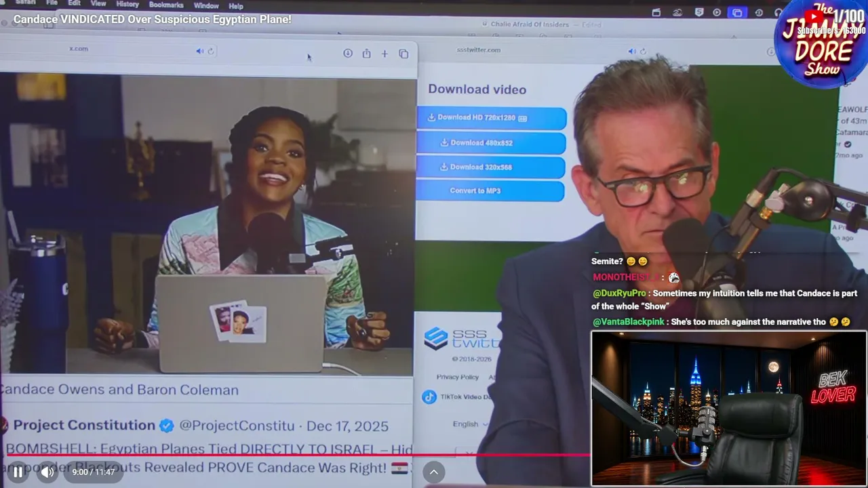Image resolution: width=868 pixels, height=488 pixels.
Task: Click the Time Machine menu bar icon
Action: pyautogui.click(x=759, y=12)
